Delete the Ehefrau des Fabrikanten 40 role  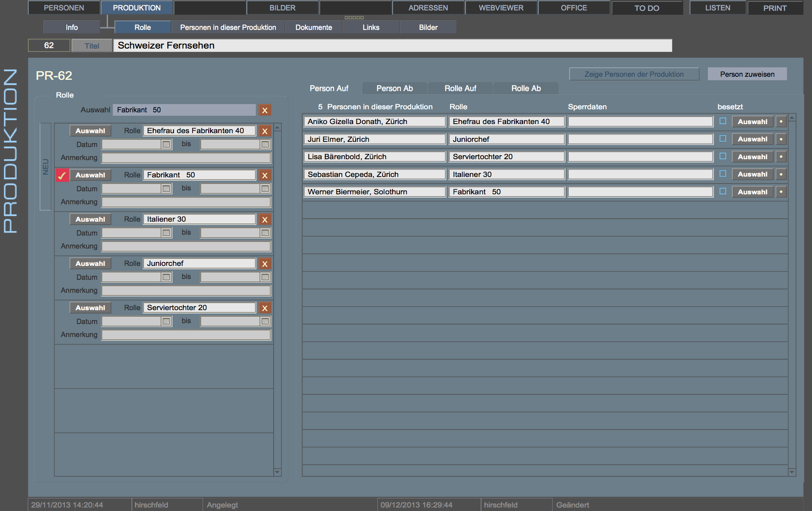(265, 131)
